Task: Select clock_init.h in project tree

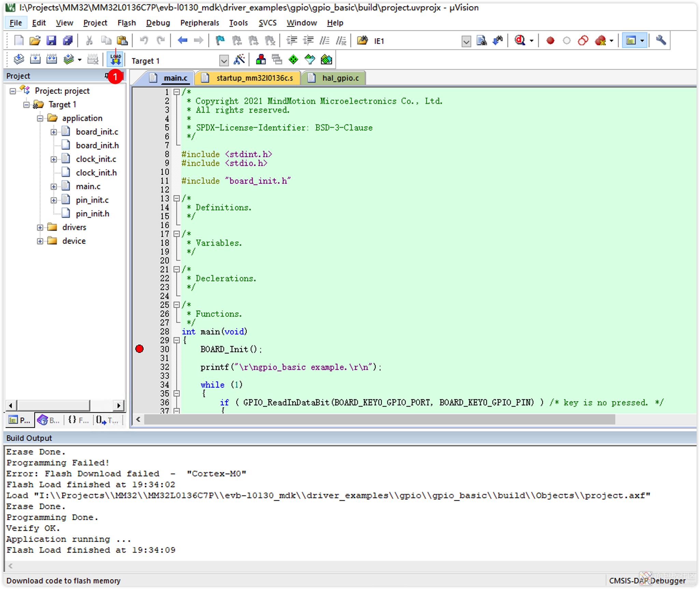Action: (x=96, y=173)
